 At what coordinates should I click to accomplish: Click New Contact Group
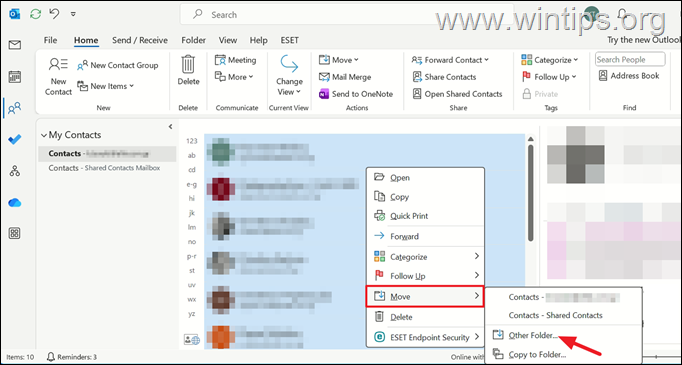click(117, 65)
